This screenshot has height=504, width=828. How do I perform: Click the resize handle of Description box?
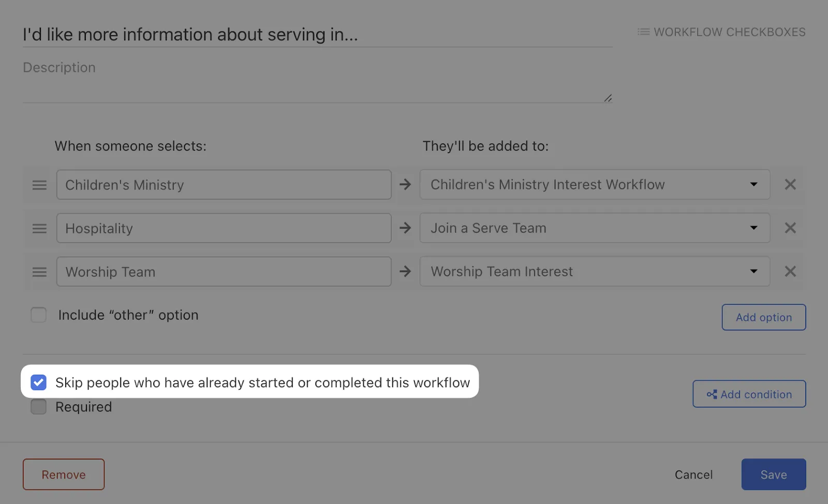click(608, 98)
